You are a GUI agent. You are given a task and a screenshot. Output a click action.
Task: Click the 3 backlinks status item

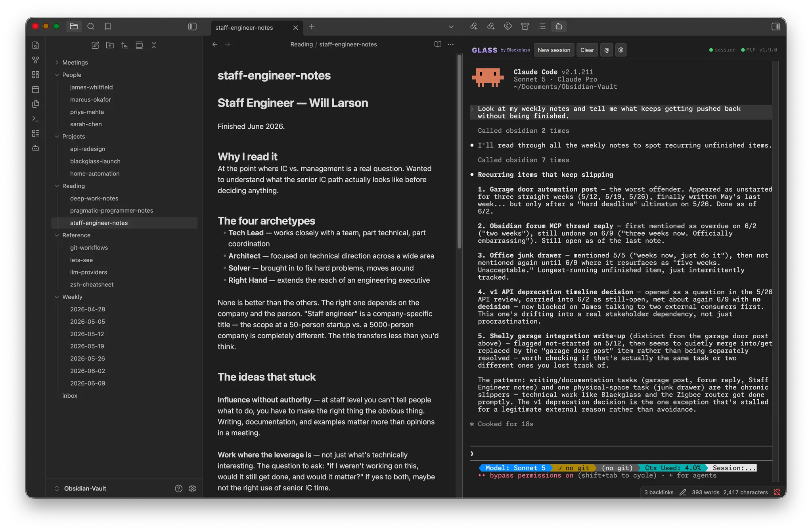pos(659,492)
